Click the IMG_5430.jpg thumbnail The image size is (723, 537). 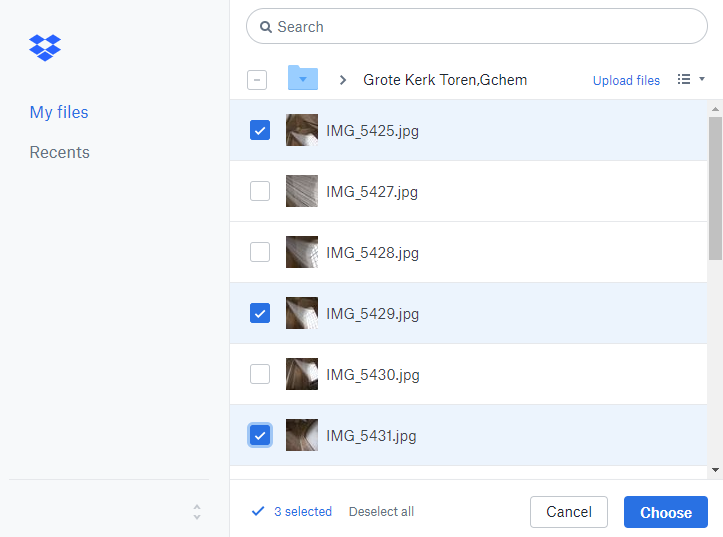302,374
